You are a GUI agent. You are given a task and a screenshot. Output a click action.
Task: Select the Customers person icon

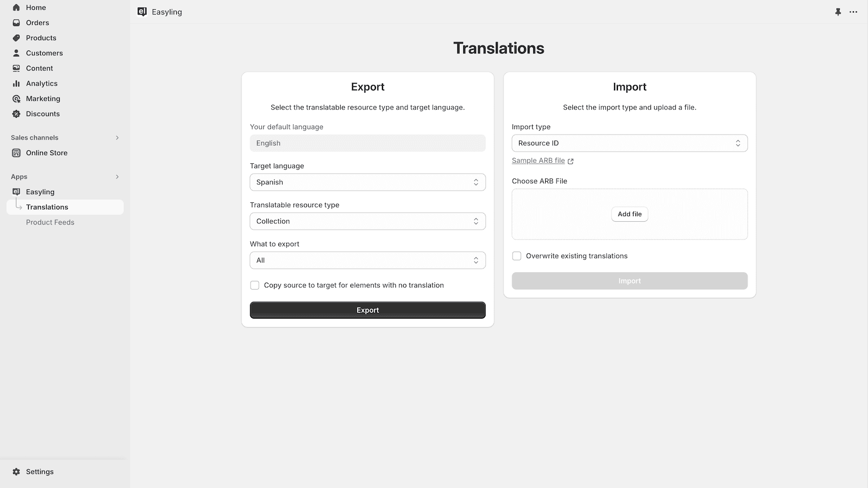pyautogui.click(x=16, y=53)
